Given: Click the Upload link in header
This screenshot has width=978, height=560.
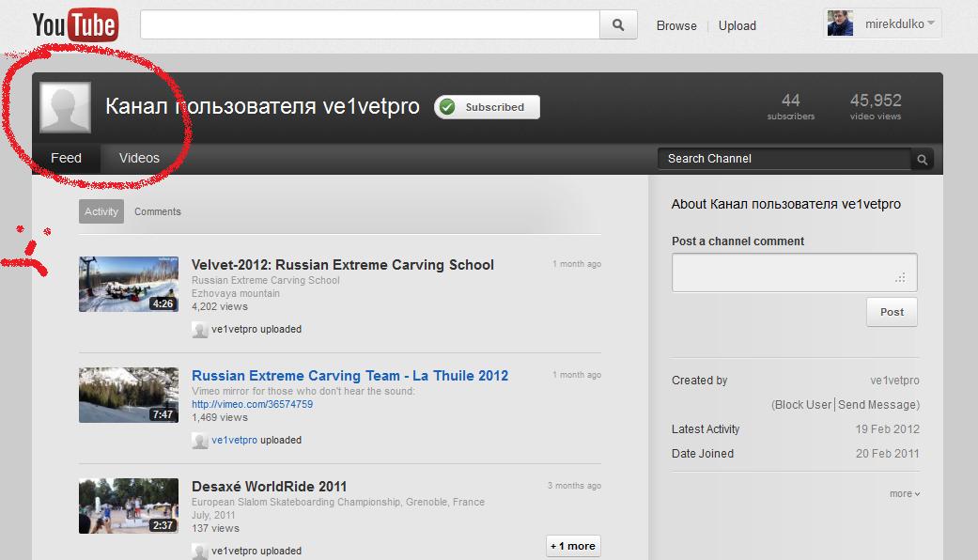Looking at the screenshot, I should pyautogui.click(x=737, y=25).
